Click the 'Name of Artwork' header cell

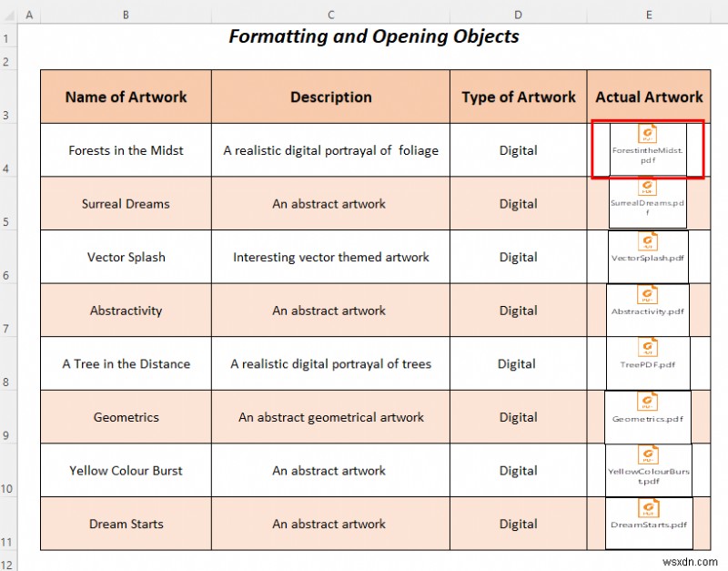(x=126, y=97)
